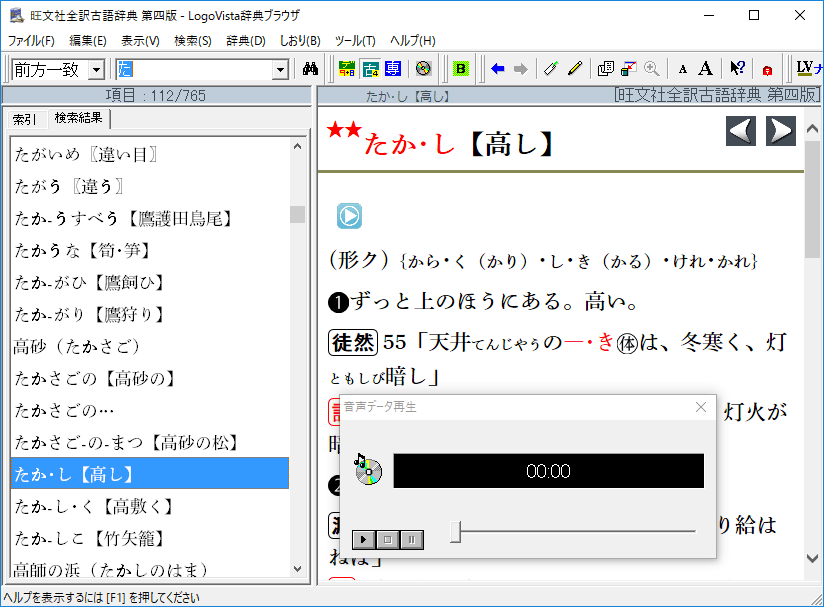
Task: Click the definition pane scroll up arrow
Action: pos(812,129)
